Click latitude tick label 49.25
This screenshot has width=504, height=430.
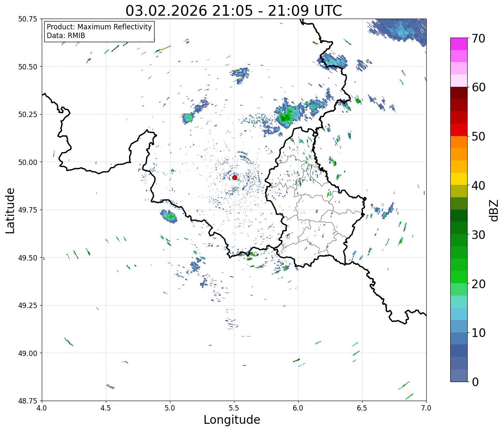28,305
